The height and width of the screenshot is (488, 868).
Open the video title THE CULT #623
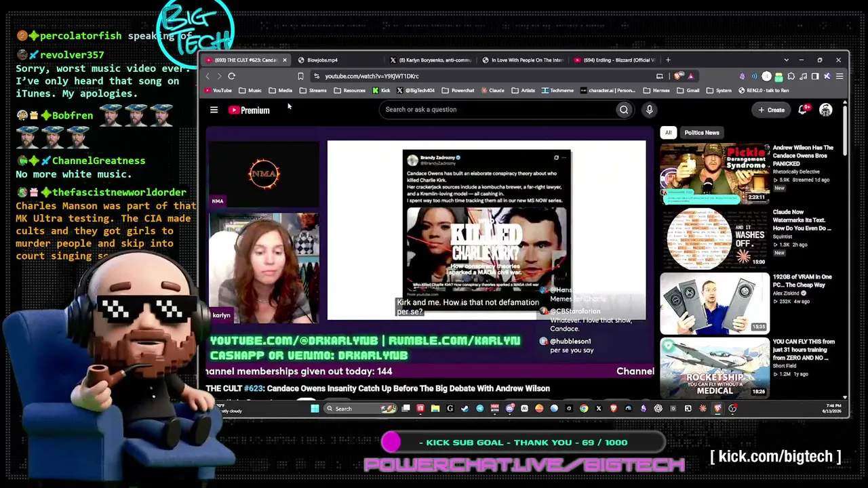pyautogui.click(x=378, y=388)
